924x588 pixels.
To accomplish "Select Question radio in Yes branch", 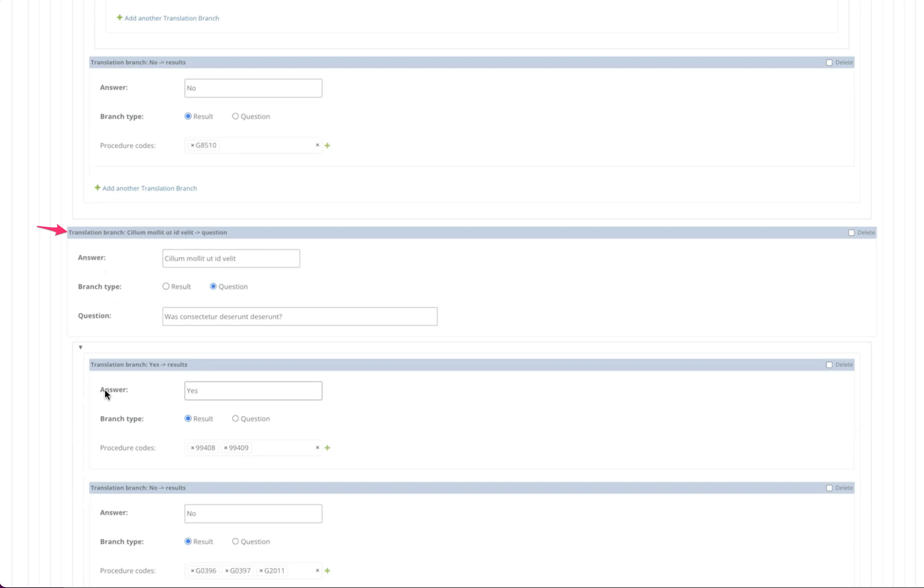I will click(235, 419).
